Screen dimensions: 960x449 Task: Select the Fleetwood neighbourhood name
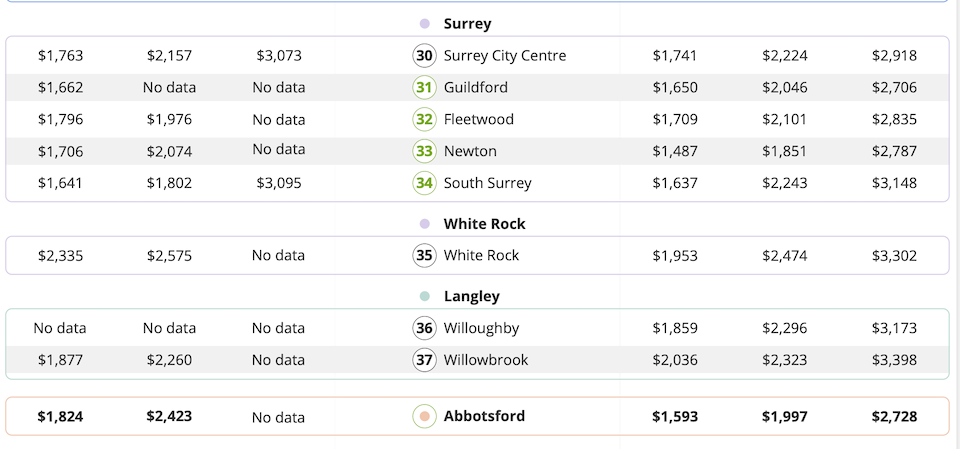(479, 120)
